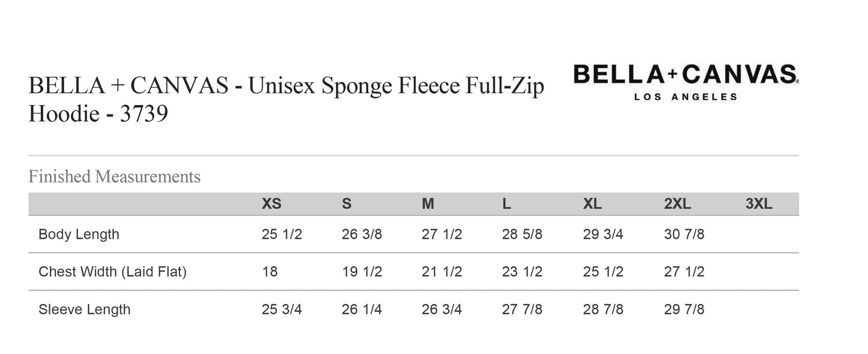The height and width of the screenshot is (354, 868).
Task: Select the 3XL size column header
Action: [759, 204]
